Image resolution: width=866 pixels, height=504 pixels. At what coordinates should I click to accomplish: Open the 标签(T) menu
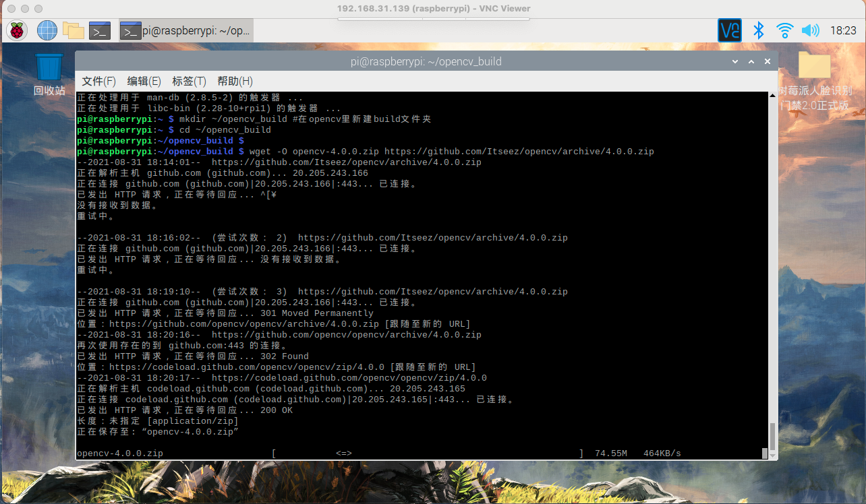click(189, 81)
